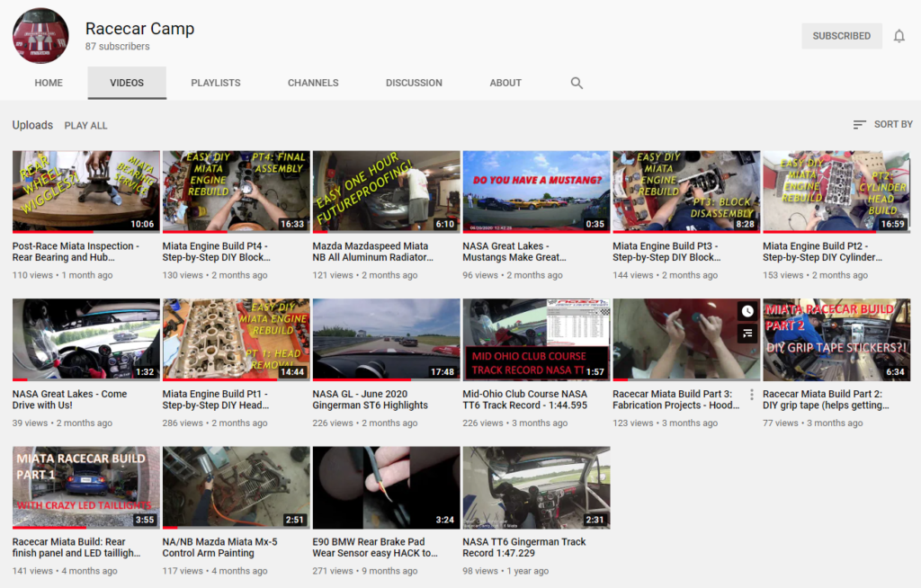Screen dimensions: 921x588
Task: Select the VIDEOS tab
Action: tap(127, 83)
